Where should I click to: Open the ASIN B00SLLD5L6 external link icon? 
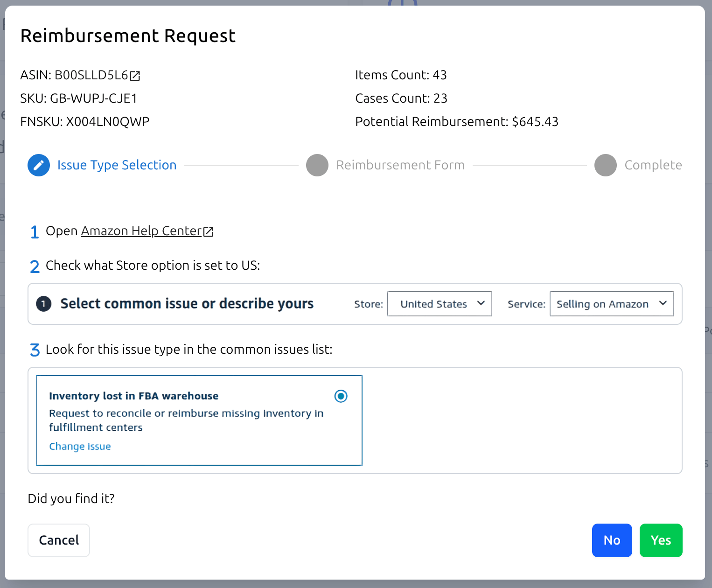point(136,75)
